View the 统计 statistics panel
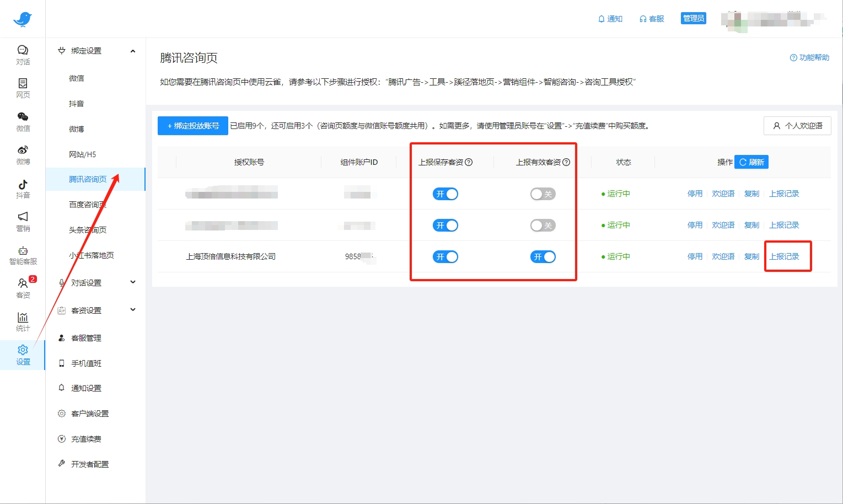The image size is (843, 504). tap(23, 320)
